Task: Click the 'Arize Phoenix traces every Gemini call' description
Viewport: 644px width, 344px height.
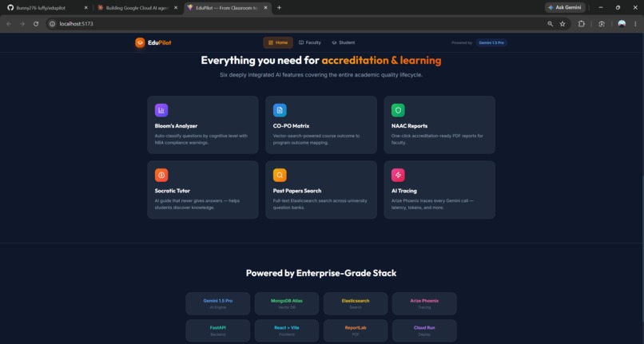Action: click(432, 204)
